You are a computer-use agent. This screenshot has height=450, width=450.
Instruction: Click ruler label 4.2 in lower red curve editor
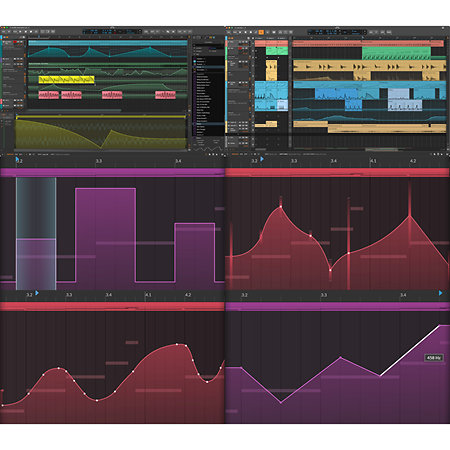188,295
